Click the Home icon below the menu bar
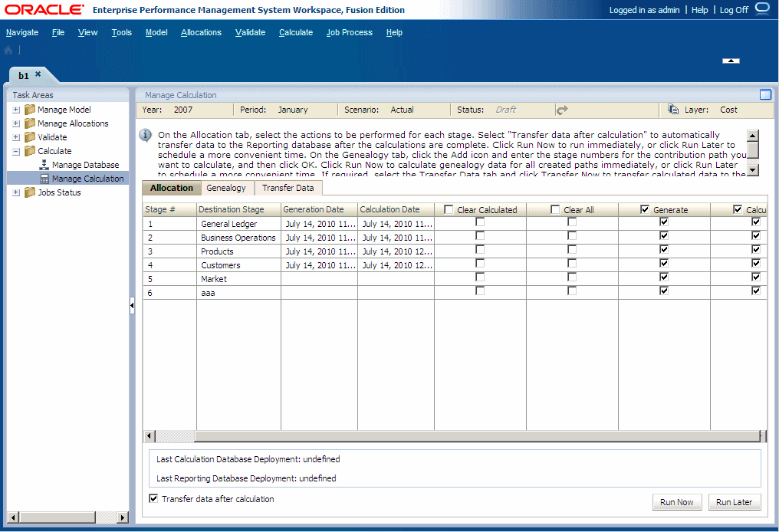The width and height of the screenshot is (779, 532). [x=8, y=49]
